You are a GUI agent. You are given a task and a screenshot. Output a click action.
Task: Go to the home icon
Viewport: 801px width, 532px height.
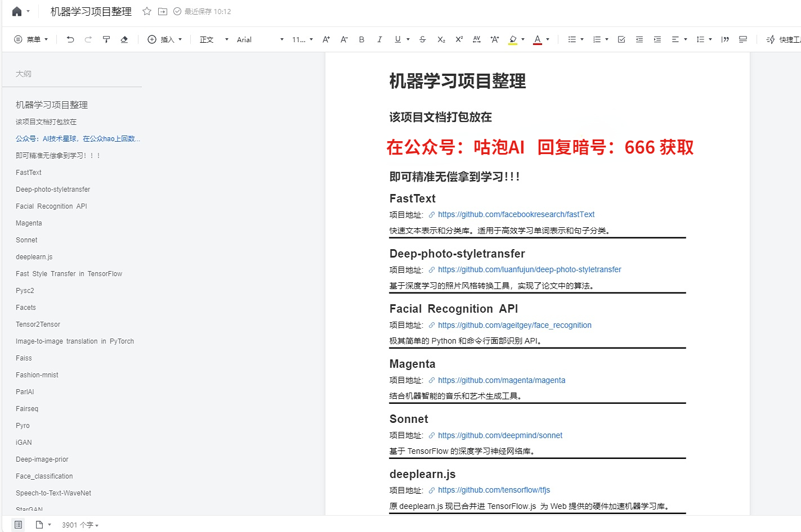point(17,11)
